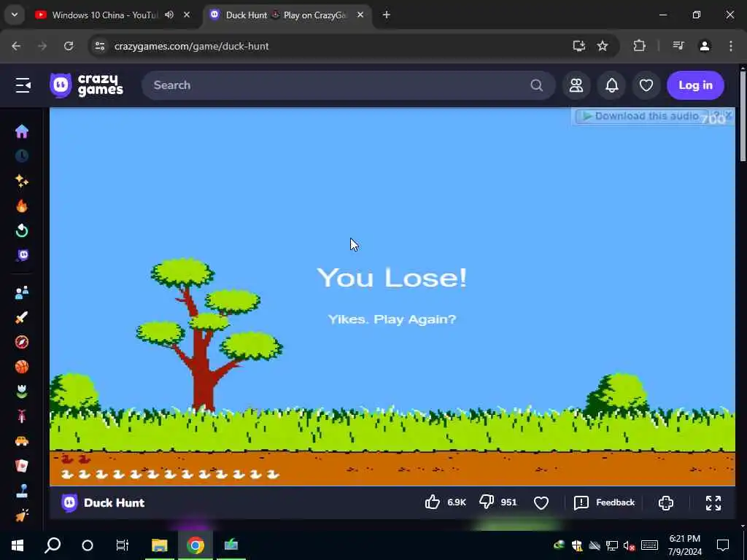Open Popular games flame icon in sidebar
Image resolution: width=747 pixels, height=560 pixels.
point(21,206)
